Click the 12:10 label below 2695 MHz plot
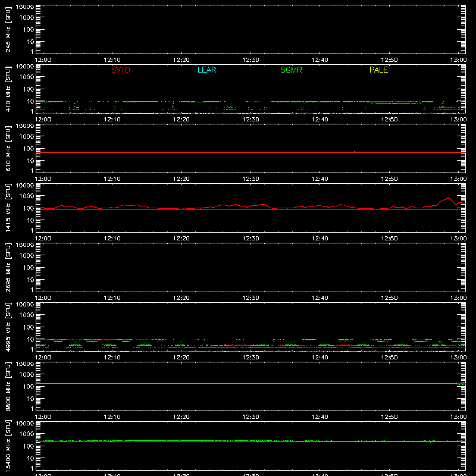The width and height of the screenshot is (476, 476). pyautogui.click(x=112, y=298)
